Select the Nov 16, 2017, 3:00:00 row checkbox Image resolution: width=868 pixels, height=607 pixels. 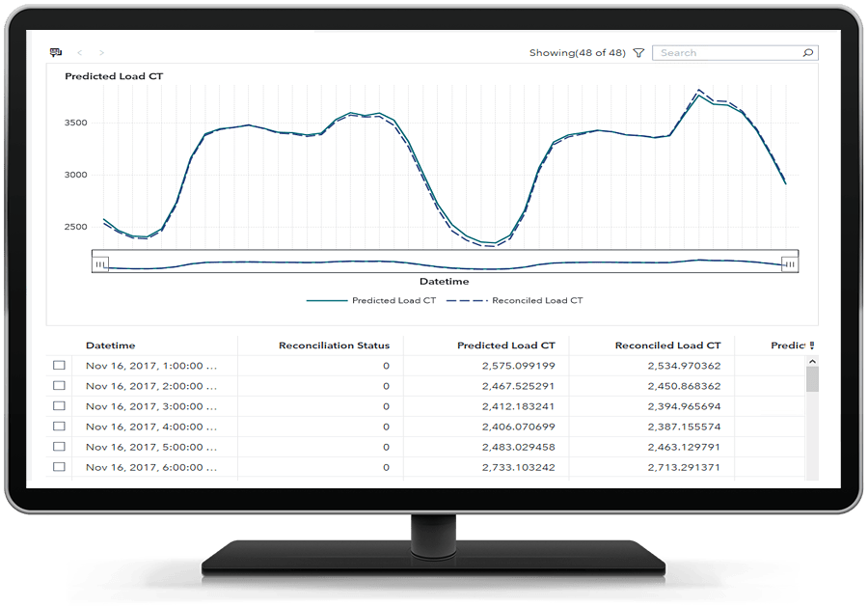point(59,406)
